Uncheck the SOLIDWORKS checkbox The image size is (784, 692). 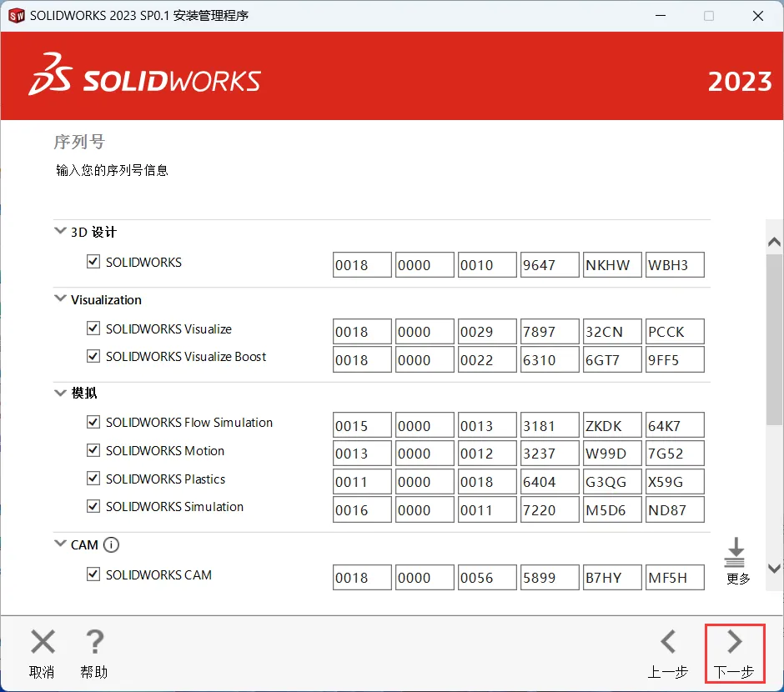(x=93, y=261)
